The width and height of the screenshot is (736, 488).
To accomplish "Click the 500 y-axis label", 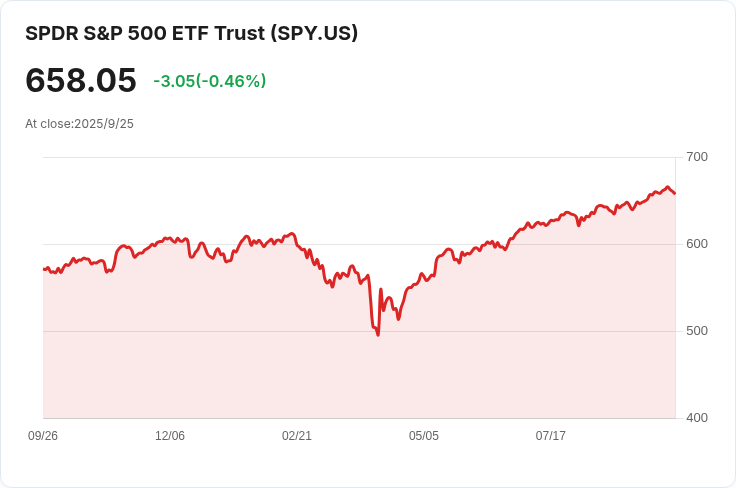I will (x=697, y=331).
